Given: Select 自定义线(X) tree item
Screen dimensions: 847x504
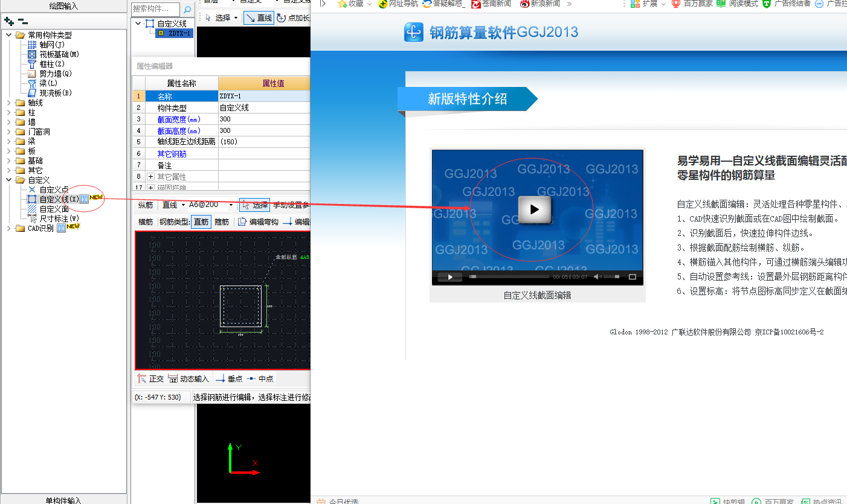Looking at the screenshot, I should pyautogui.click(x=59, y=199).
